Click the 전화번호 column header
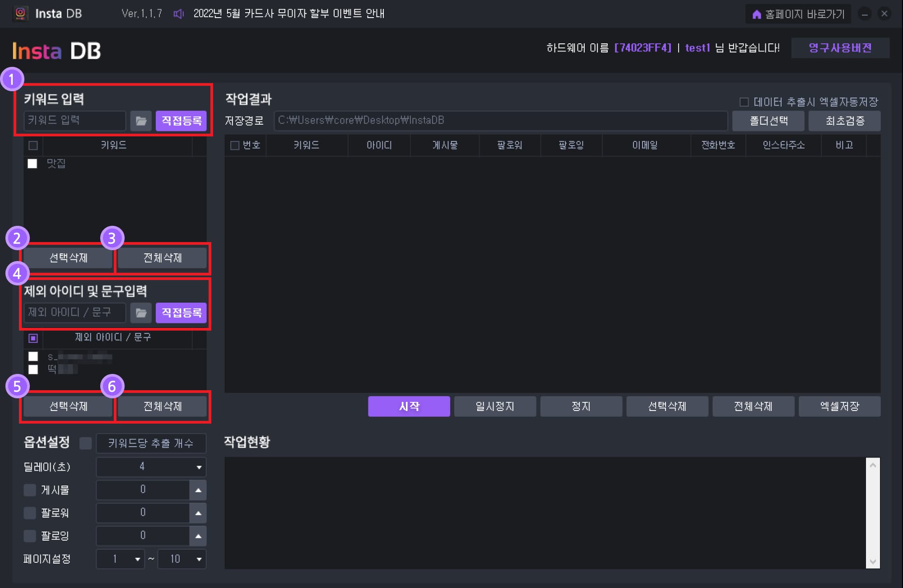 [718, 145]
